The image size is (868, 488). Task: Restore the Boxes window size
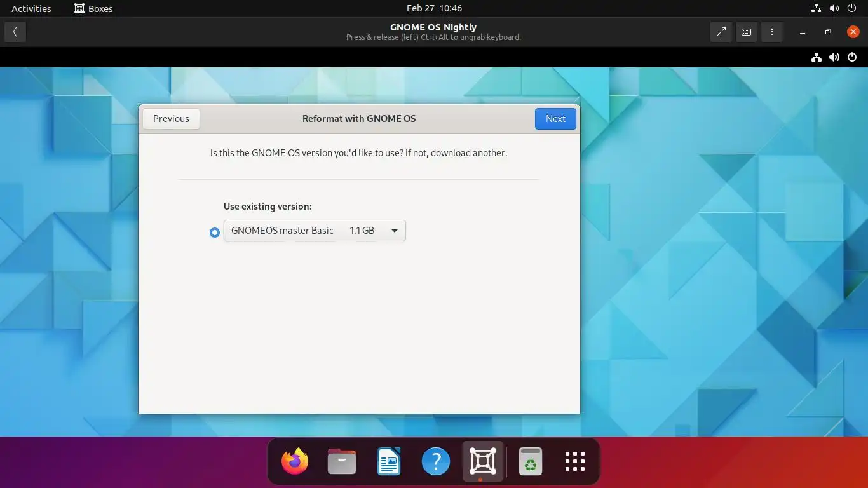point(827,32)
